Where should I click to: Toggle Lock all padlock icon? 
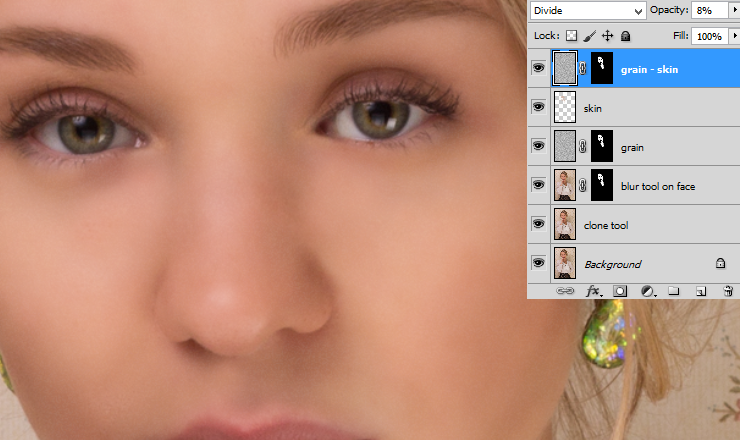tap(625, 36)
